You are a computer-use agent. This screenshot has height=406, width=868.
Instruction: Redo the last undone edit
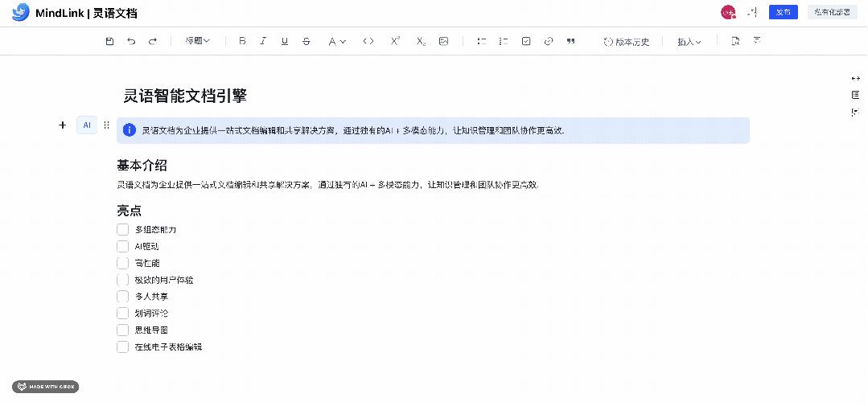click(x=153, y=42)
